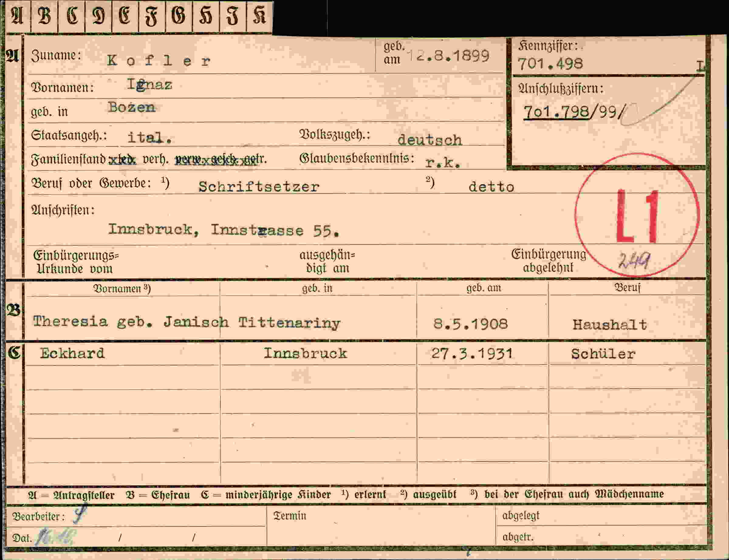The width and height of the screenshot is (729, 560).
Task: Click the 'Beruf oder Gewerbe:' label
Action: coord(91,183)
